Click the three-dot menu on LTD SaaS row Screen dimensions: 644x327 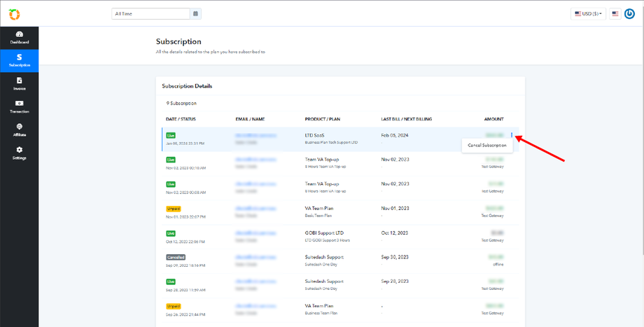coord(512,135)
